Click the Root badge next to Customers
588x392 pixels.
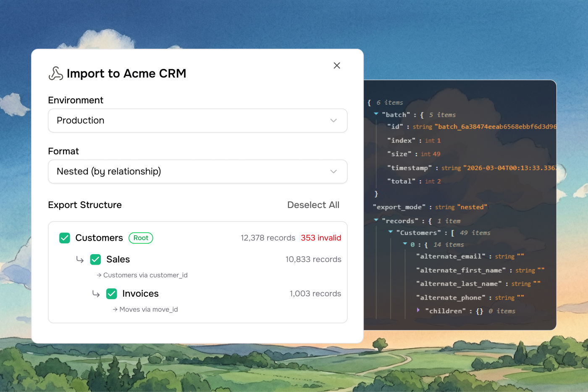pos(141,238)
